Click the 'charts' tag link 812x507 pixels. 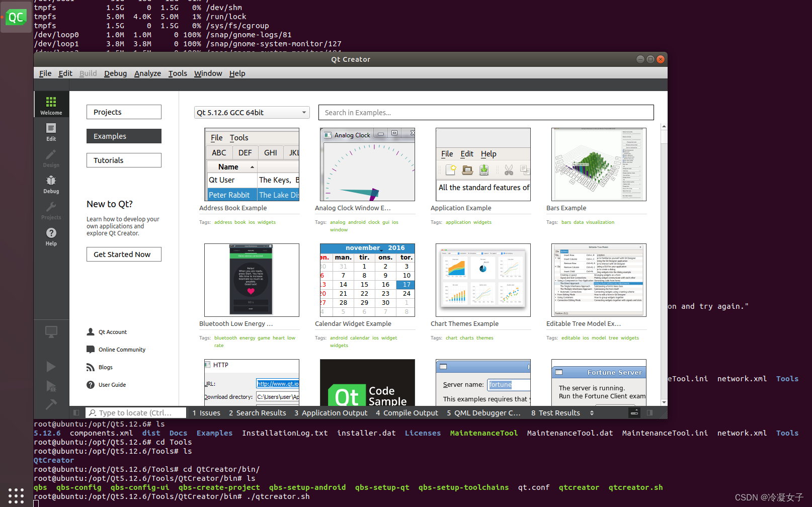click(467, 338)
